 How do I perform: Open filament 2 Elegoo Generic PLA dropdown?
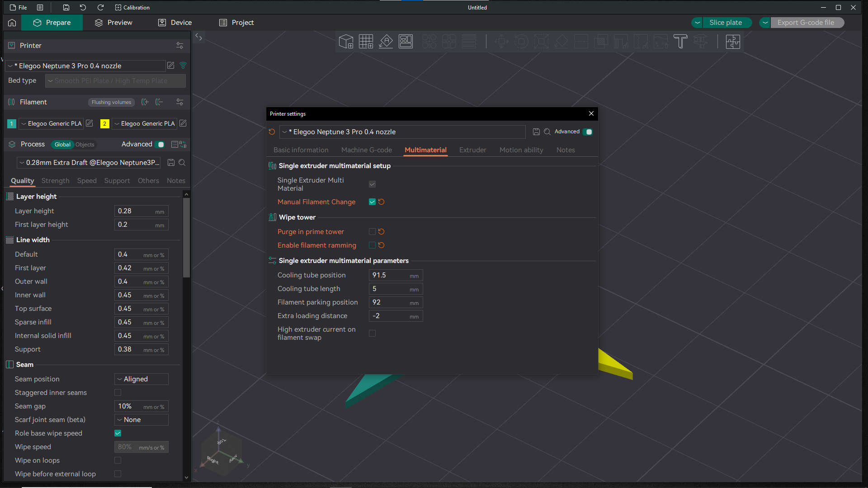(x=144, y=123)
